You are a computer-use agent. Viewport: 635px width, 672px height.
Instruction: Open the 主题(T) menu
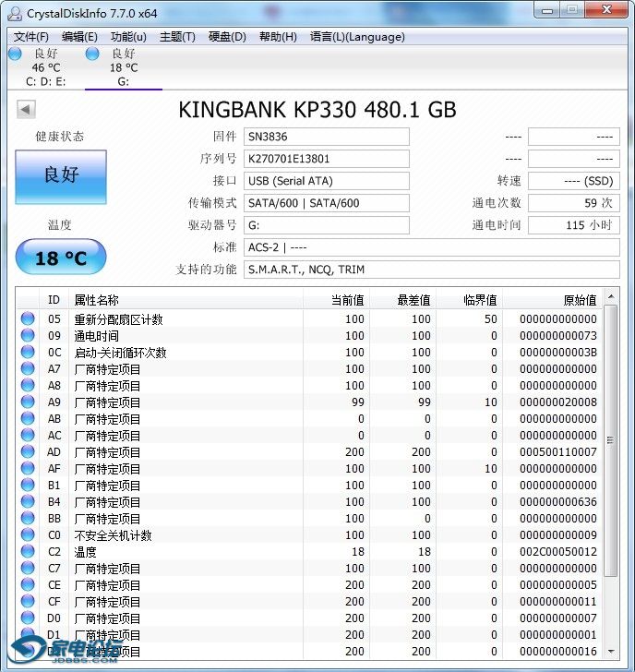coord(177,37)
